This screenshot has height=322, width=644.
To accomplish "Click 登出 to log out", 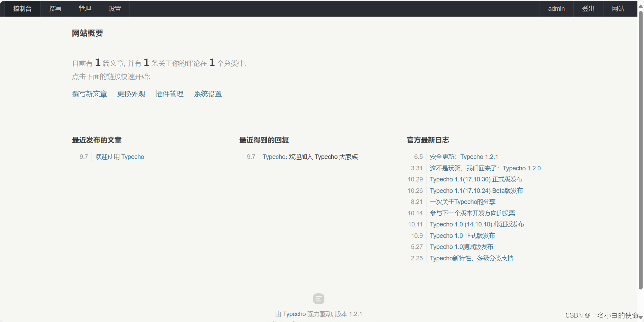I will (x=588, y=9).
